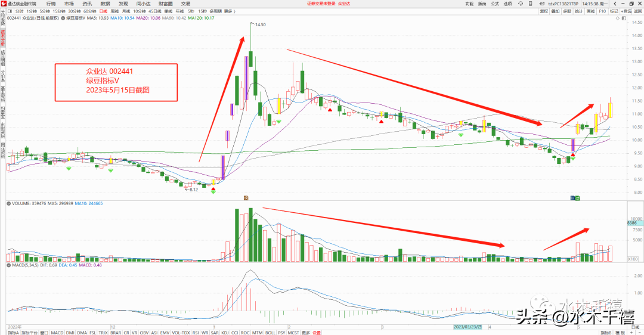Open the 行情 menu
The width and height of the screenshot is (644, 335).
click(x=51, y=4)
